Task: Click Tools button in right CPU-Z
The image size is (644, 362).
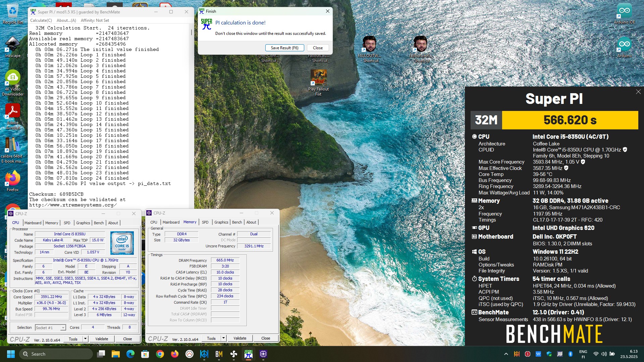Action: (x=211, y=338)
